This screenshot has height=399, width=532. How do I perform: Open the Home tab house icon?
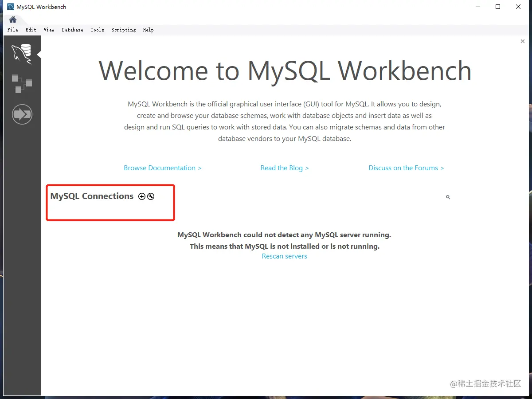[13, 20]
